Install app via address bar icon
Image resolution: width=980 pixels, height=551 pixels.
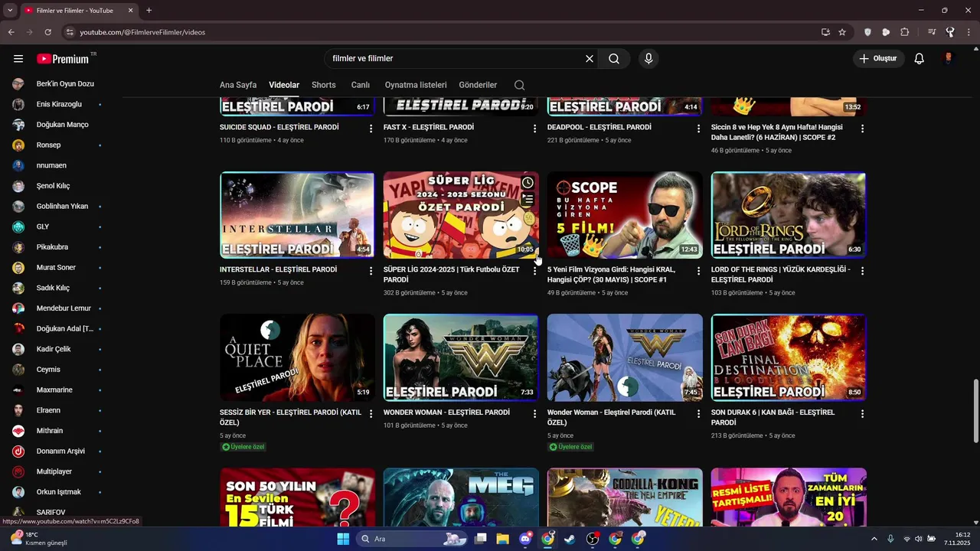coord(825,32)
